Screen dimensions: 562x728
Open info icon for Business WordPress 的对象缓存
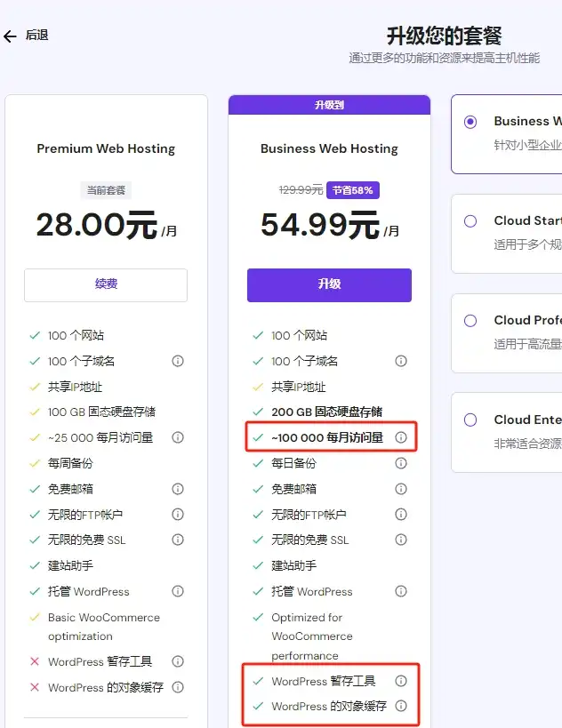tap(401, 706)
